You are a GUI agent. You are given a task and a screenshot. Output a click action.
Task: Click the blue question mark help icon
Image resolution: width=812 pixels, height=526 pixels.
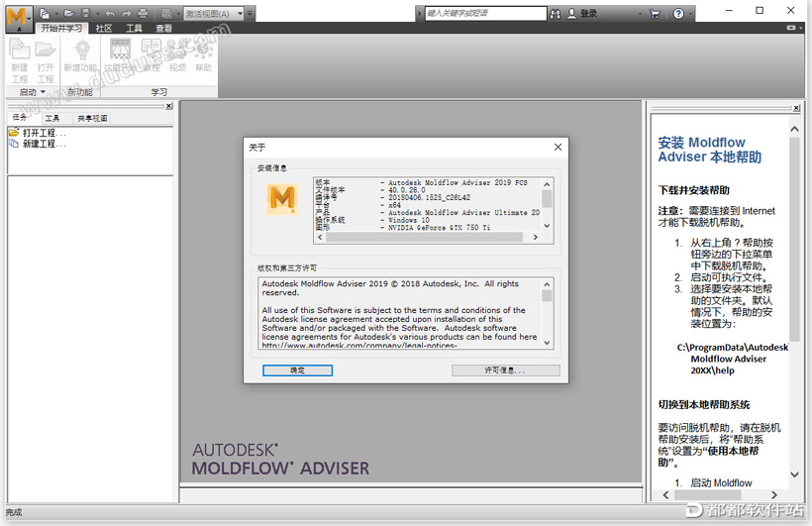[x=678, y=14]
